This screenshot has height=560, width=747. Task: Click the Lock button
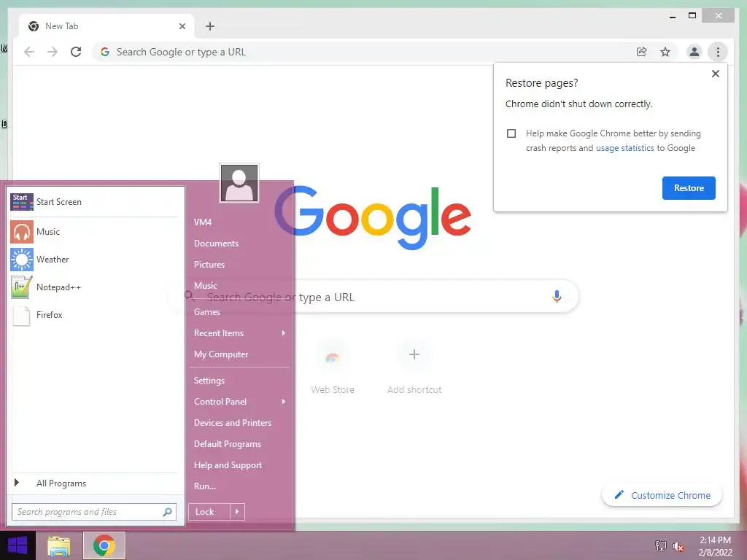pyautogui.click(x=209, y=512)
